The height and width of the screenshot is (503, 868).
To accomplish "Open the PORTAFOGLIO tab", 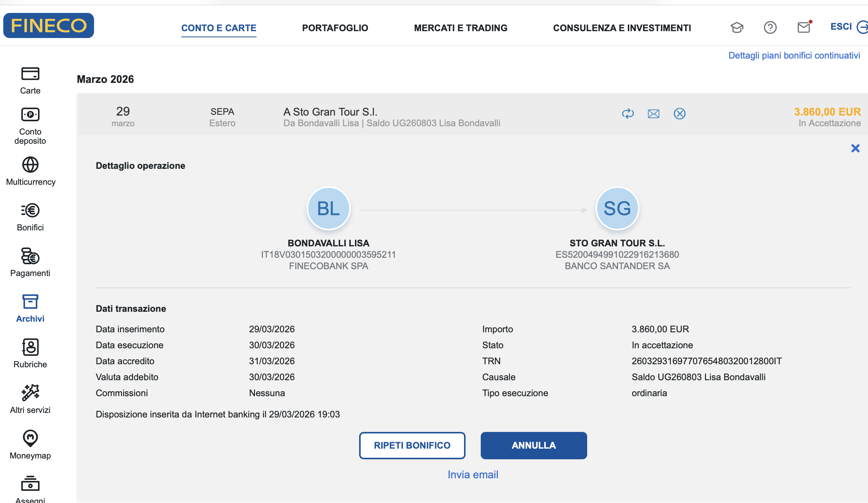I will tap(335, 28).
